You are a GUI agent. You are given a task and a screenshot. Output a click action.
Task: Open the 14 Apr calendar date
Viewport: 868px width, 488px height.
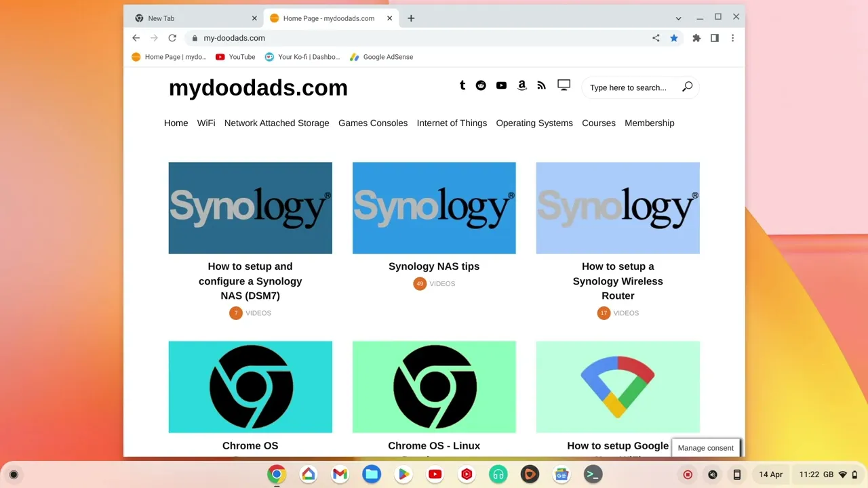(770, 474)
